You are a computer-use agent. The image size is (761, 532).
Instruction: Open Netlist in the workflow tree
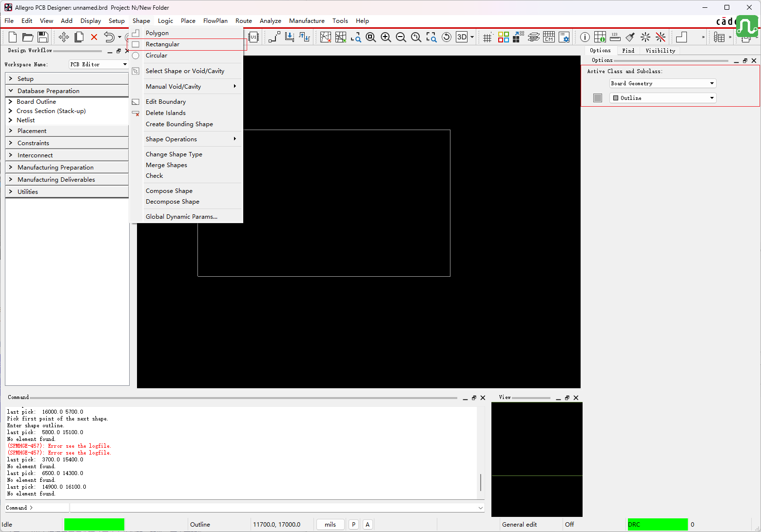pyautogui.click(x=26, y=120)
